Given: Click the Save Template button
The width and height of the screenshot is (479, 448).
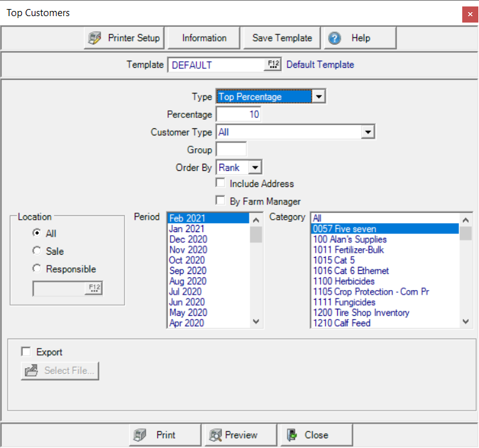Looking at the screenshot, I should coord(282,38).
